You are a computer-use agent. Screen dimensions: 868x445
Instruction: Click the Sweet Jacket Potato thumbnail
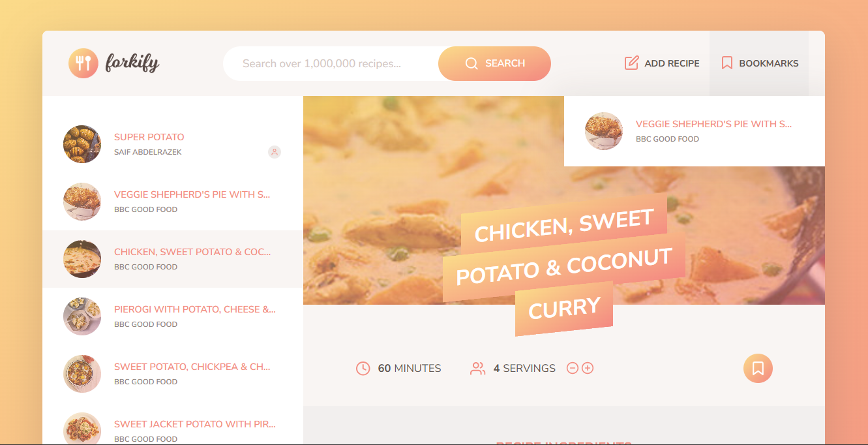tap(82, 429)
